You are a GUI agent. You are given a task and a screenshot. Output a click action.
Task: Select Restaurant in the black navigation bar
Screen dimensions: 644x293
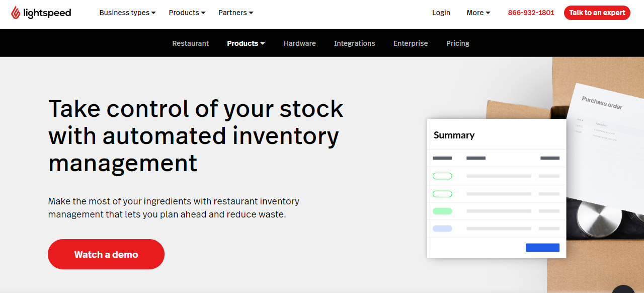(x=191, y=43)
